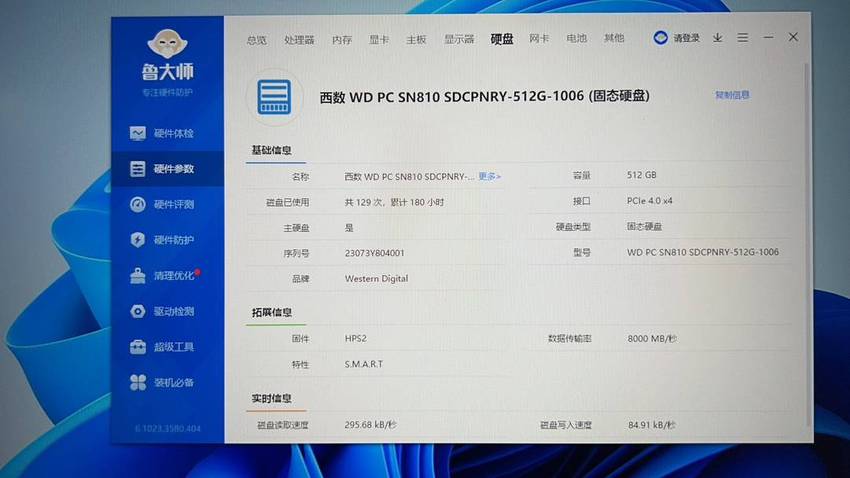Click the vertical scrollbar on the right

click(807, 244)
